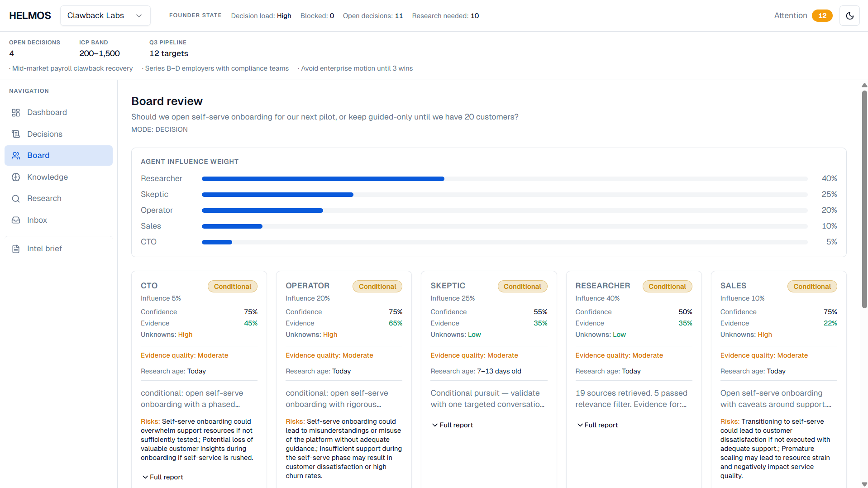Click 'Research needed: 10' in header
The height and width of the screenshot is (488, 868).
(445, 16)
